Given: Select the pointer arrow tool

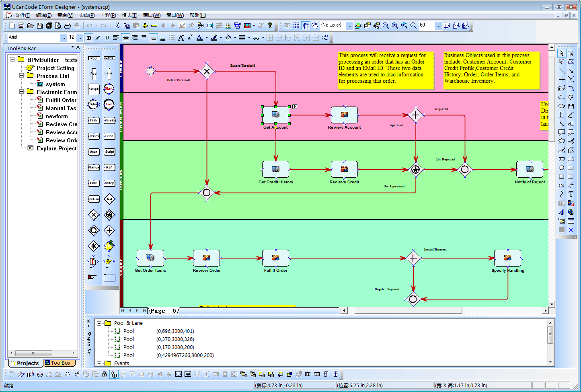Looking at the screenshot, I should tap(562, 53).
